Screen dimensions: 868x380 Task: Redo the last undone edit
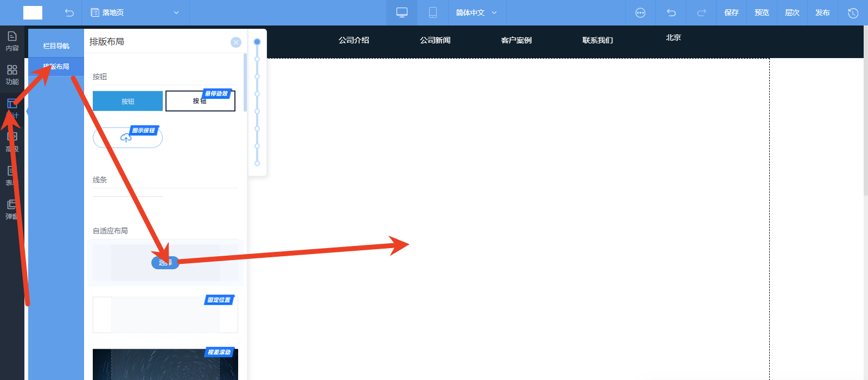tap(701, 12)
